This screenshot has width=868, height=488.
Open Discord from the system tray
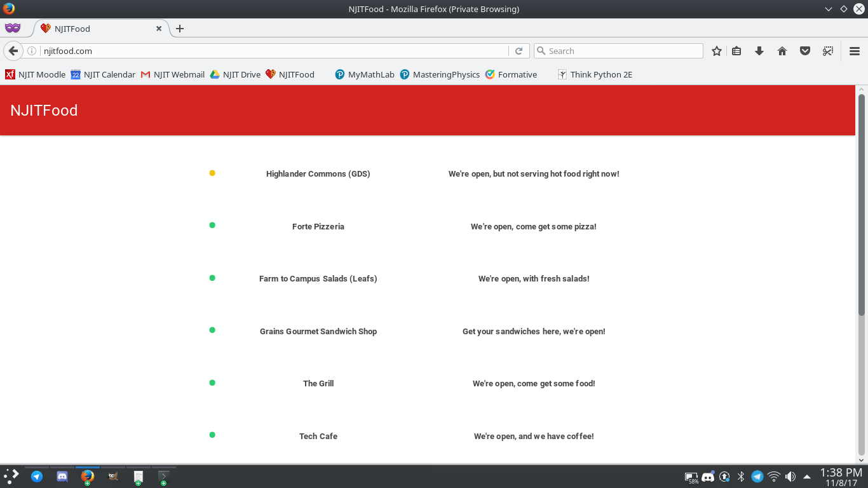708,477
